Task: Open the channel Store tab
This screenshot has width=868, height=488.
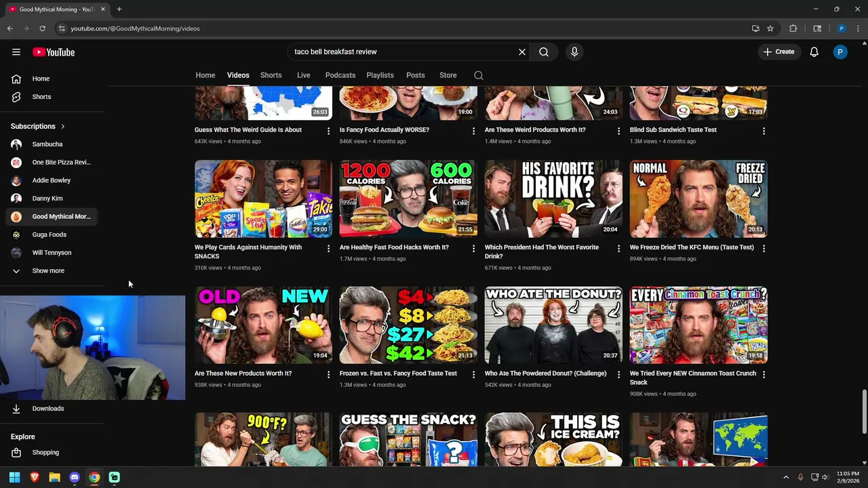Action: (448, 75)
